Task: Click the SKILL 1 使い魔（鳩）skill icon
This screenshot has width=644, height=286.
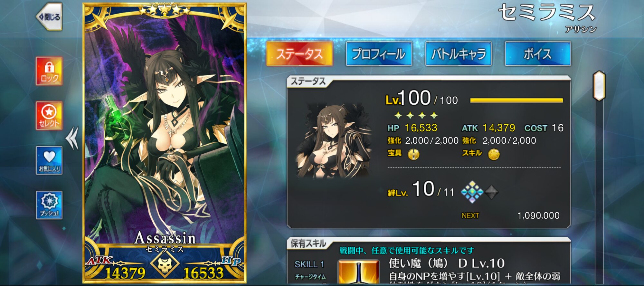Action: click(x=358, y=272)
